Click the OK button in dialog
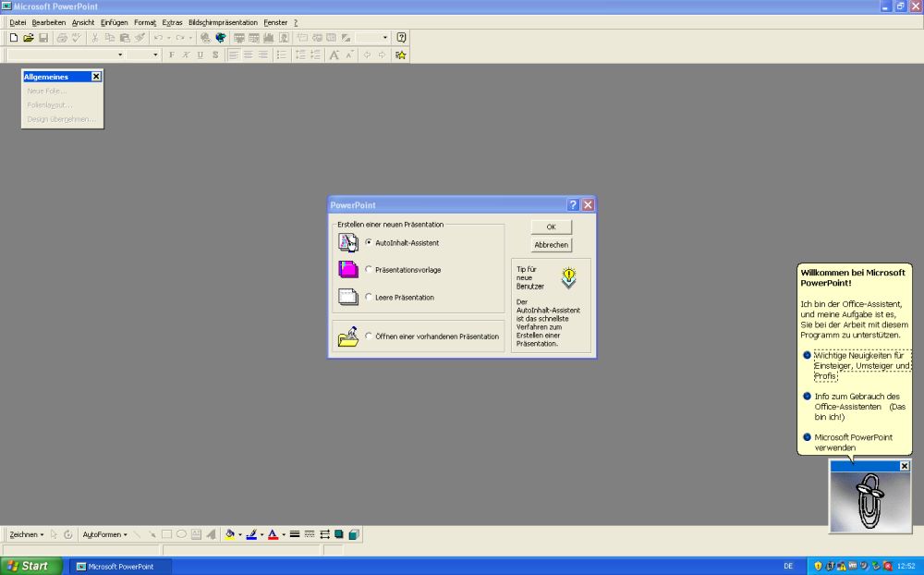924x575 pixels. [551, 226]
